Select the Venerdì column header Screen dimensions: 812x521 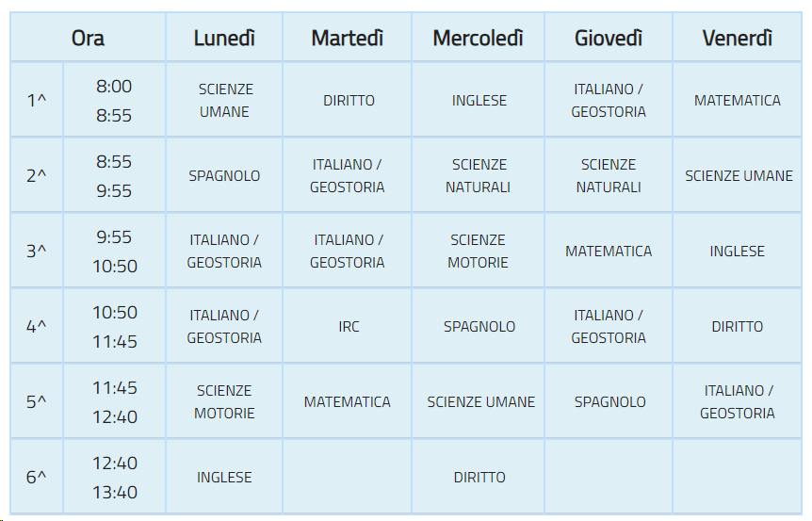pos(737,38)
